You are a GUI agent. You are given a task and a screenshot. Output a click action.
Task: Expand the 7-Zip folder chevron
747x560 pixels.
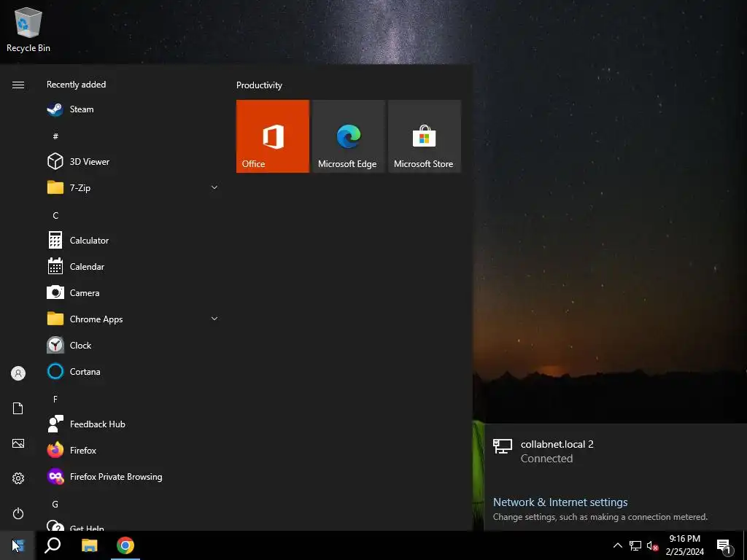click(x=214, y=187)
